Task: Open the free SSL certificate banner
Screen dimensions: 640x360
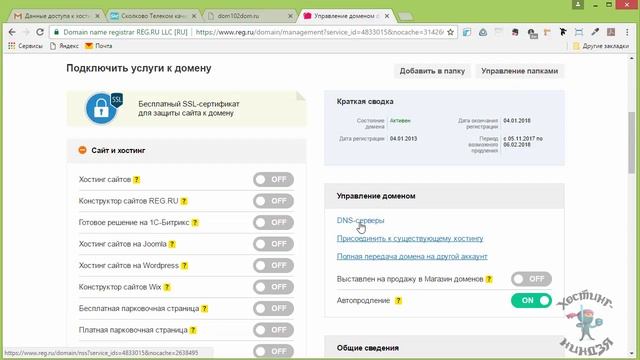Action: tap(186, 109)
